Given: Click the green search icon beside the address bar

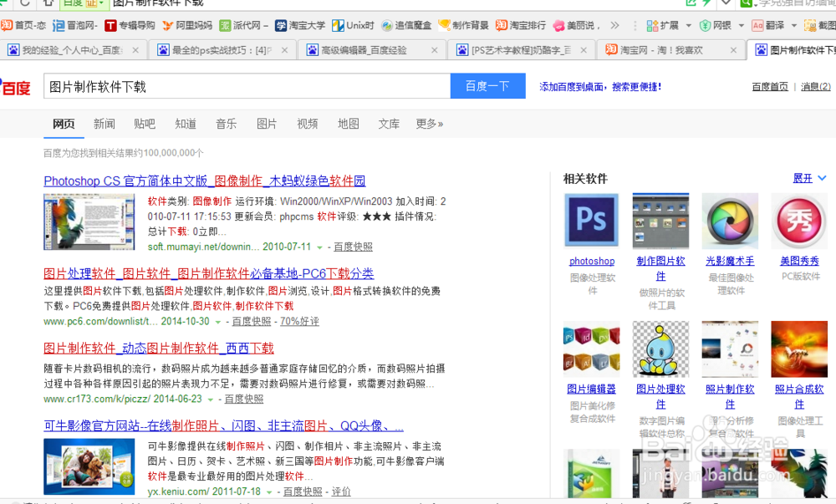Looking at the screenshot, I should coord(745,3).
